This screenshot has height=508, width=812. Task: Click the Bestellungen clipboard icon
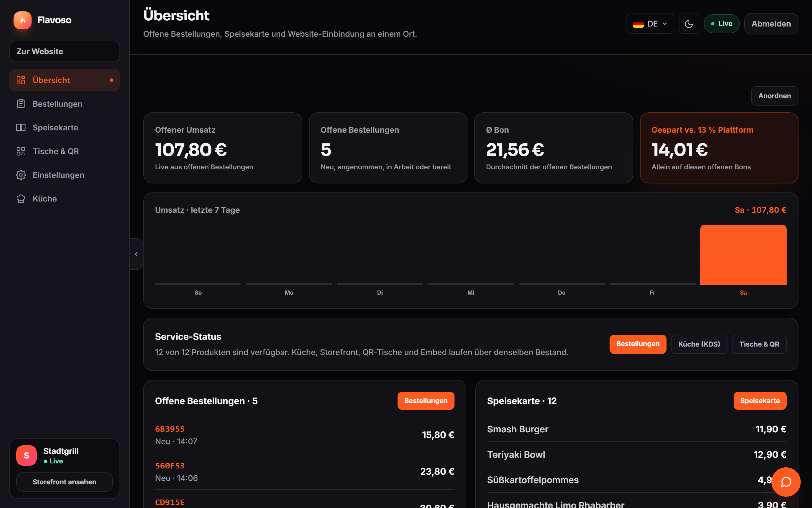coord(21,104)
